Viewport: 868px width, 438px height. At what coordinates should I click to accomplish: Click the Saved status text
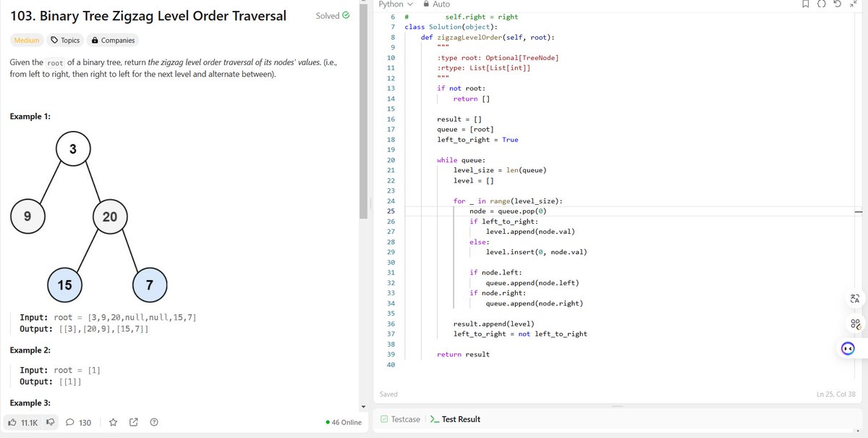[388, 394]
